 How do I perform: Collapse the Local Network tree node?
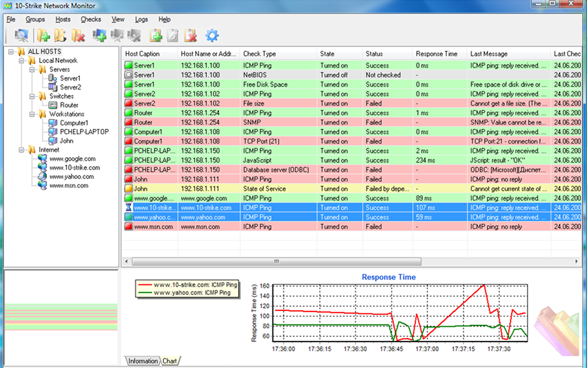coord(22,61)
